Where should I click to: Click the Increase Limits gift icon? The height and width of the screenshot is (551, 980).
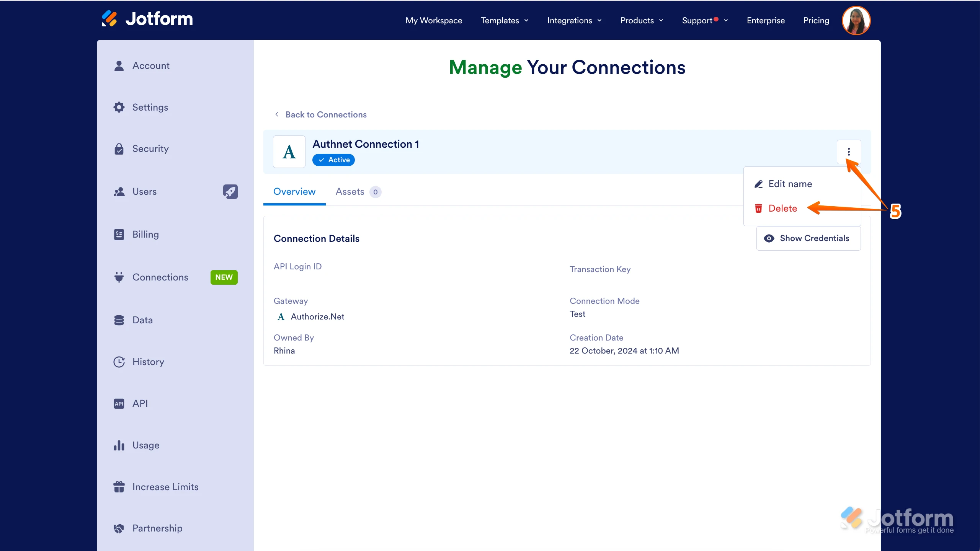(x=119, y=486)
